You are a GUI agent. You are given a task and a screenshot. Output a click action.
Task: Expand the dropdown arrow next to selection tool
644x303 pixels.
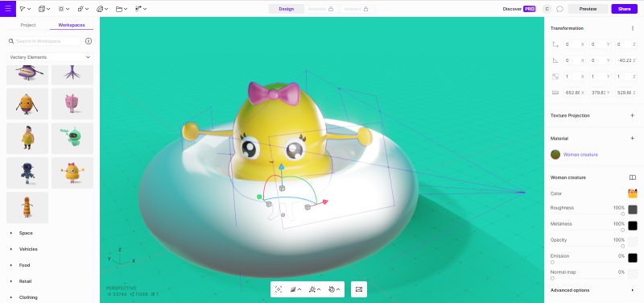tap(30, 9)
